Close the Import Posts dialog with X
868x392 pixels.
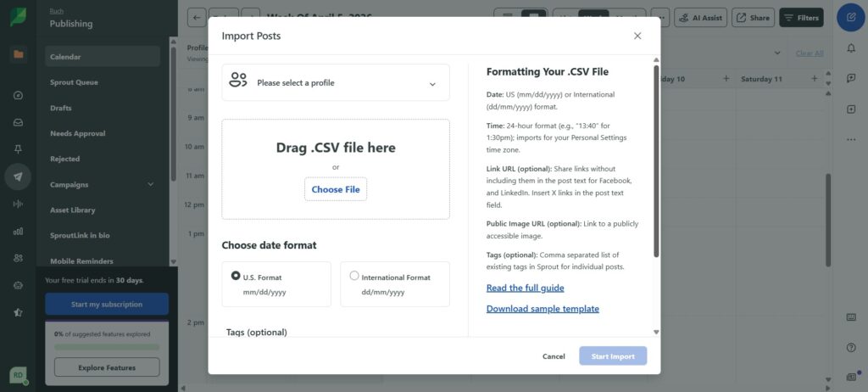tap(637, 36)
